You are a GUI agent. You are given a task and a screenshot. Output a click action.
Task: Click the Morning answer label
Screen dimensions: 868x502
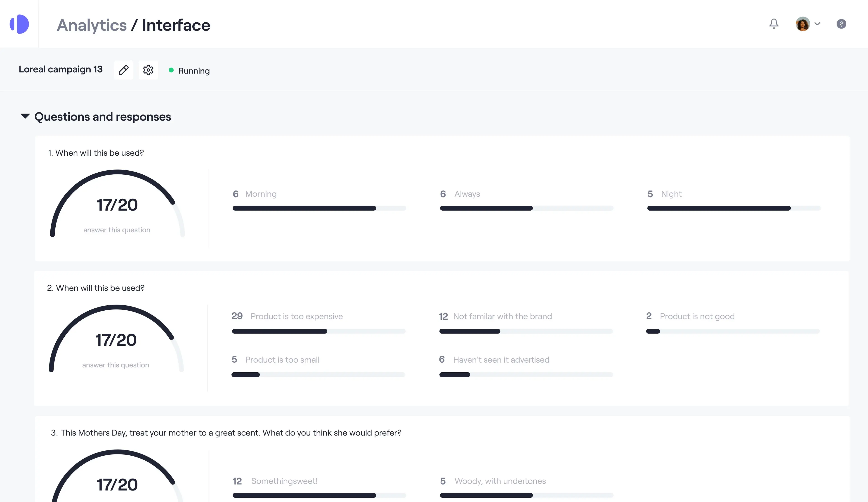[x=261, y=194]
